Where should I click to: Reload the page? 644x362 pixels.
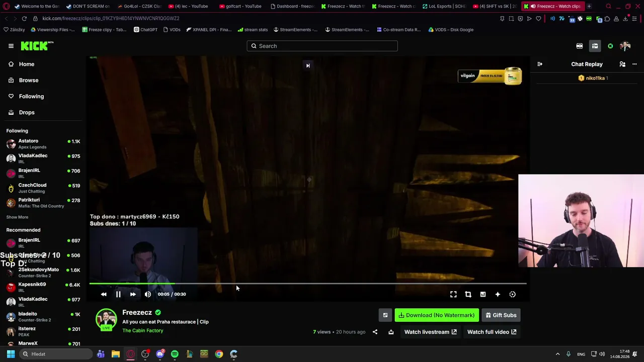pos(24,19)
